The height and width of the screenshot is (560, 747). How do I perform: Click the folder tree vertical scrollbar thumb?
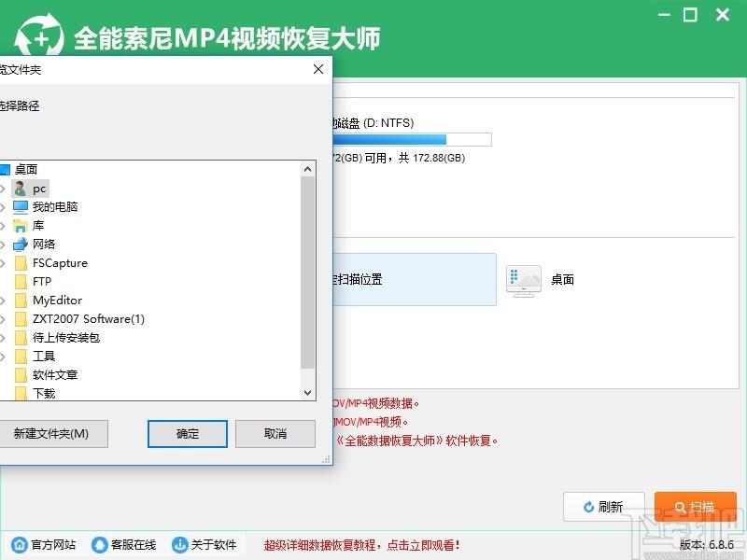click(308, 273)
